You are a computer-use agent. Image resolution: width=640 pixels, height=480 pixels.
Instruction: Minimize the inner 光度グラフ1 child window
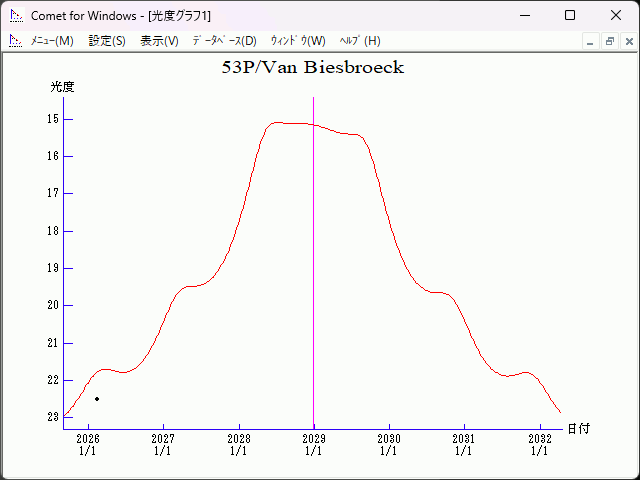tap(591, 41)
